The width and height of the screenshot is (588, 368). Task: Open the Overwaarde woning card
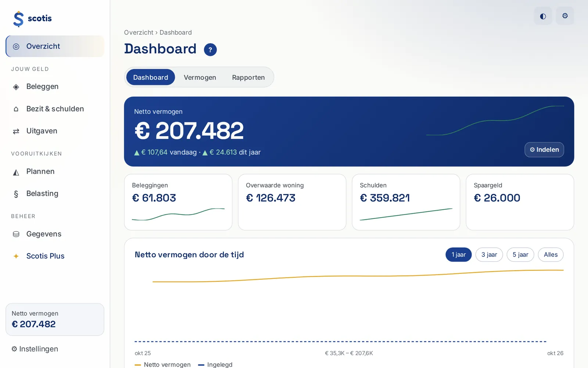(x=292, y=202)
